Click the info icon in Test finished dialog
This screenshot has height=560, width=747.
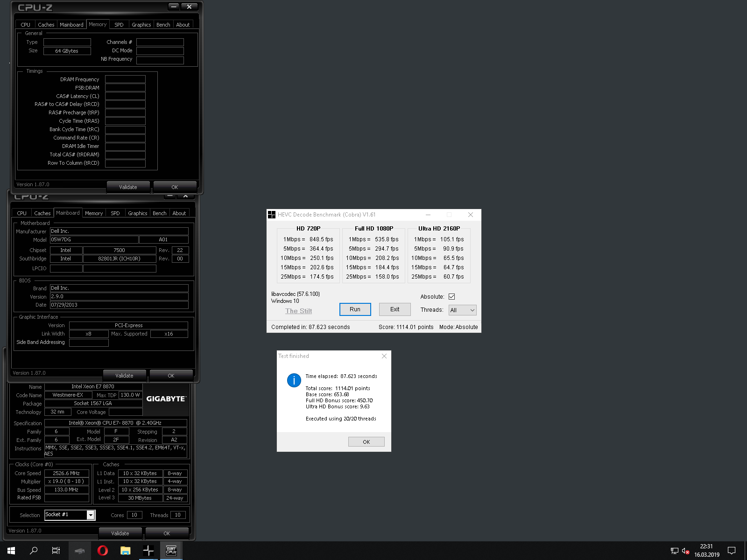(x=294, y=380)
